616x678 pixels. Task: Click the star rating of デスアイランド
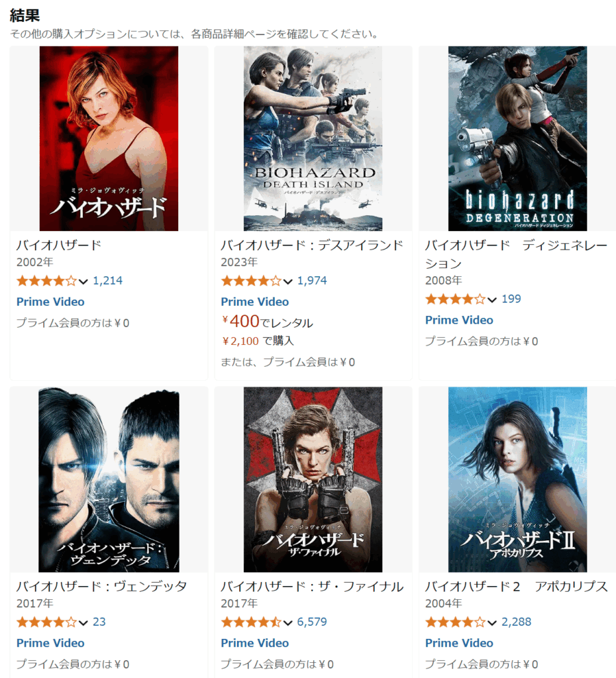[251, 281]
